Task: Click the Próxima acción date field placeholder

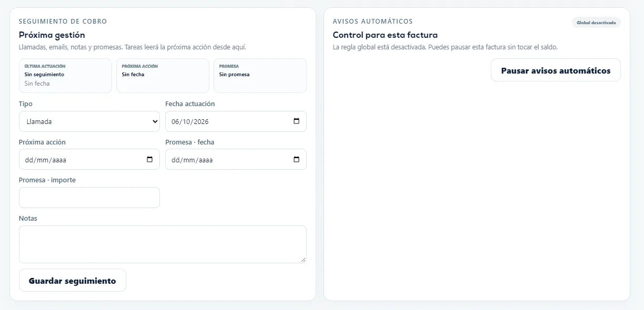Action: tap(46, 160)
